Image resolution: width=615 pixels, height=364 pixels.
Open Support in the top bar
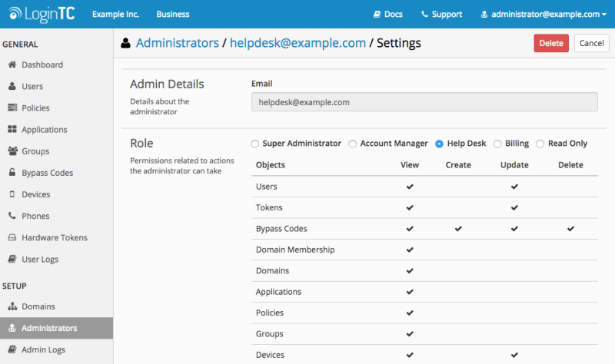click(441, 14)
